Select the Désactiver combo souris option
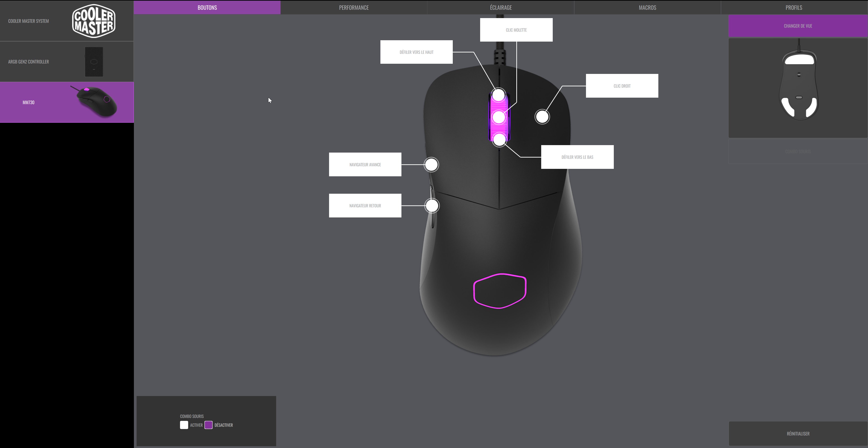The height and width of the screenshot is (448, 868). 209,425
